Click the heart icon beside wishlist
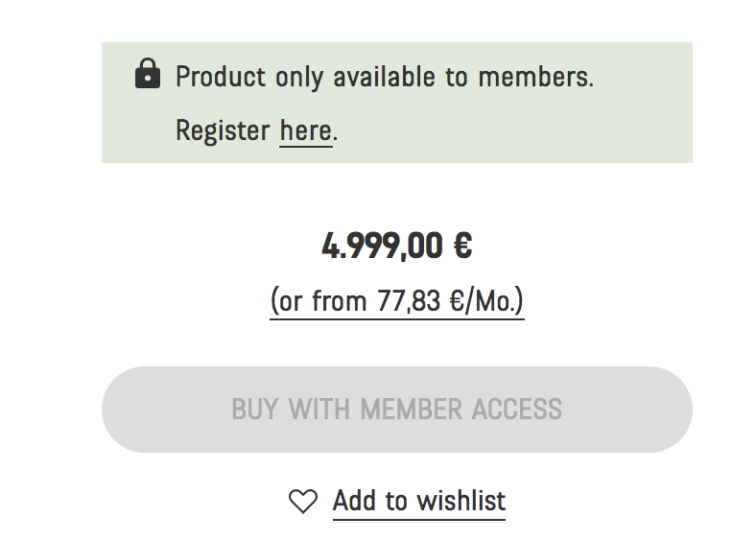The height and width of the screenshot is (541, 756). (x=303, y=501)
